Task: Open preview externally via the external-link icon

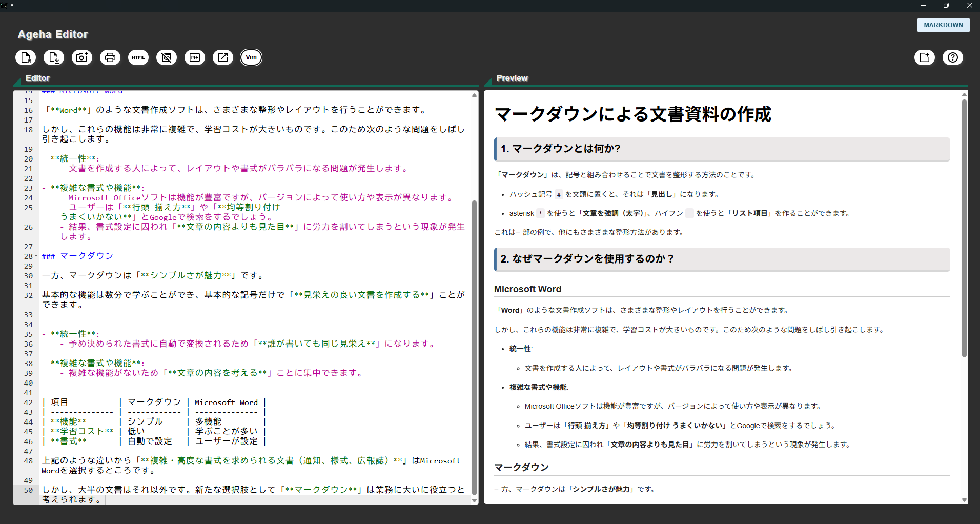Action: (223, 57)
